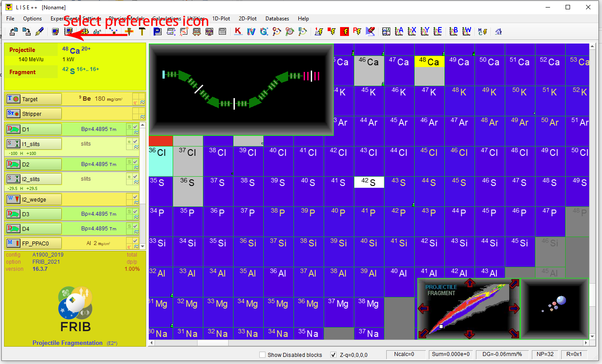
Task: Click the hammer icon in the toolbar
Action: tap(142, 32)
